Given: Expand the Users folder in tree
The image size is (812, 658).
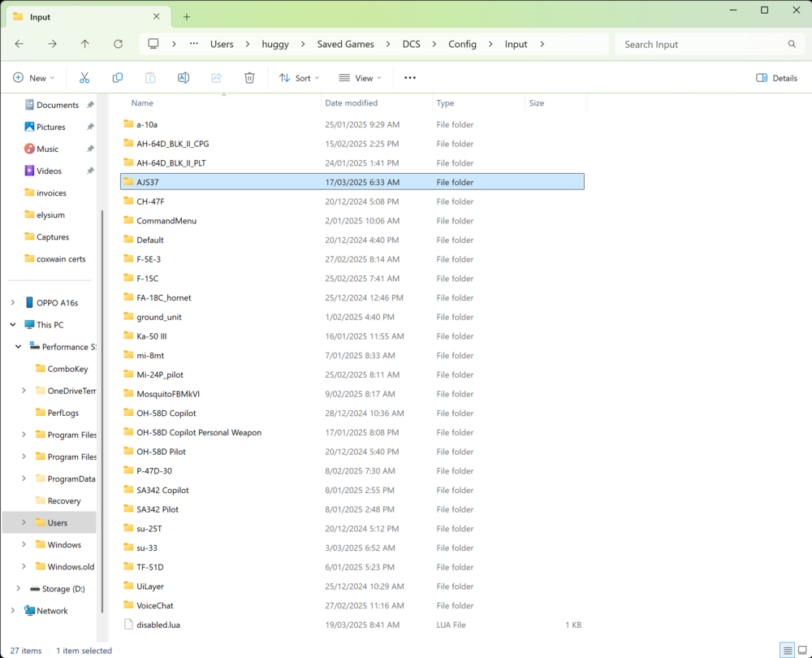Looking at the screenshot, I should pos(24,522).
